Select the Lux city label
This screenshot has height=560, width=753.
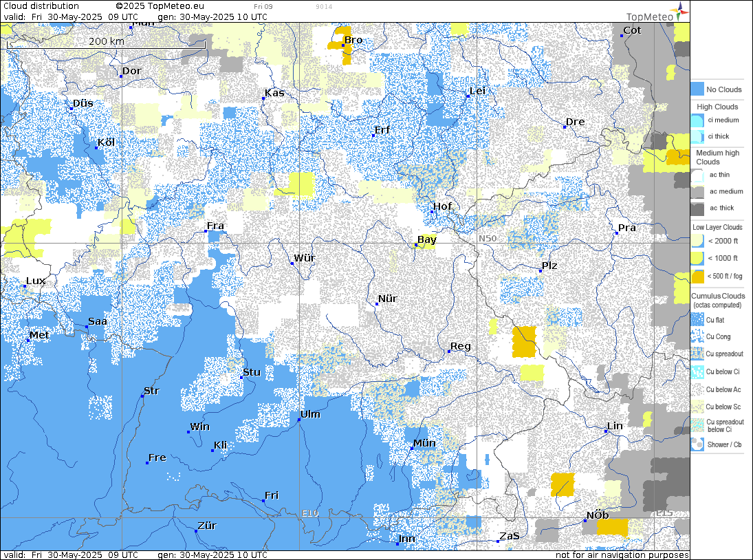click(x=36, y=281)
